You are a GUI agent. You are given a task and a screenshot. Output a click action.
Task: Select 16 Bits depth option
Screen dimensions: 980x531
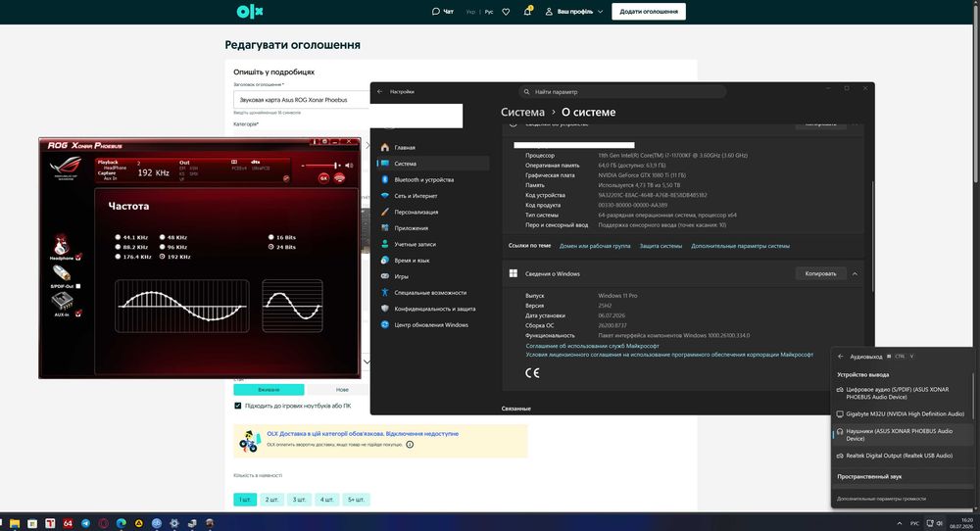click(x=282, y=237)
